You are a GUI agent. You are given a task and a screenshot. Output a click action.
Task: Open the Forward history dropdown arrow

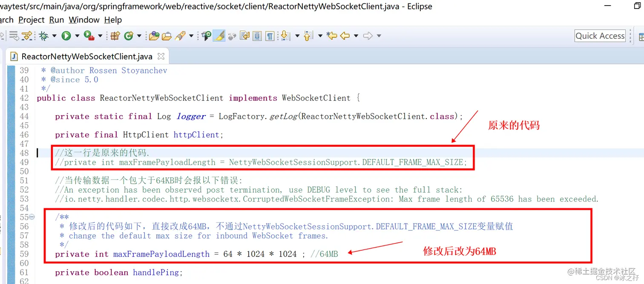(x=379, y=36)
